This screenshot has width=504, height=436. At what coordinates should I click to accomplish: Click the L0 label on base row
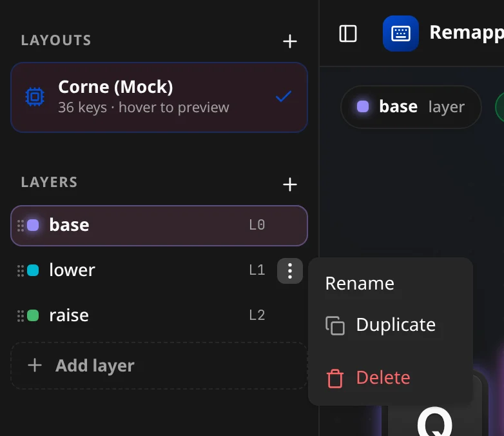click(257, 225)
